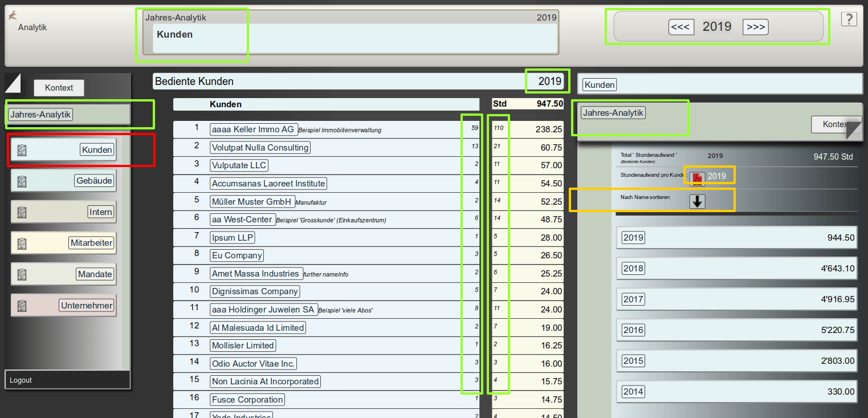868x418 pixels.
Task: Select the 2015 year entry
Action: pyautogui.click(x=633, y=361)
